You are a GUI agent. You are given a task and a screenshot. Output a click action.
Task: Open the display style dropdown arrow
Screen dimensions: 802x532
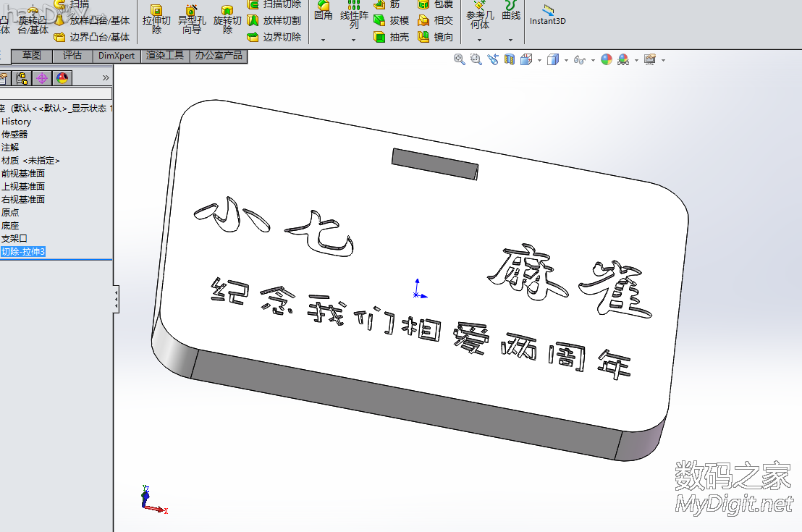pos(565,59)
